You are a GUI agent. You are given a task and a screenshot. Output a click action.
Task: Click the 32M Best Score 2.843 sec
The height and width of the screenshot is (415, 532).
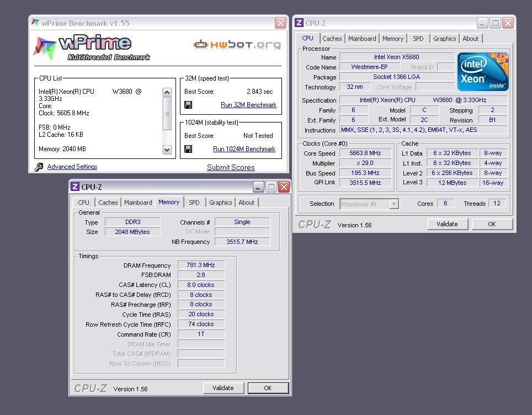click(x=259, y=92)
